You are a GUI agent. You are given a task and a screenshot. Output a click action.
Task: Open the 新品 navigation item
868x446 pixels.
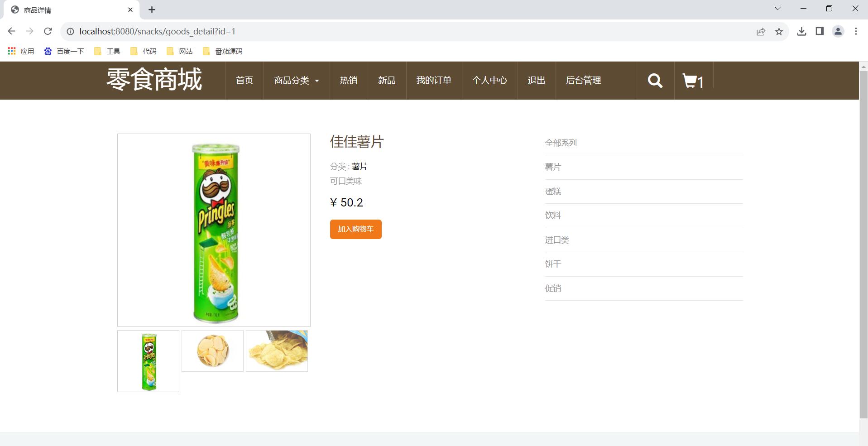[x=387, y=81]
